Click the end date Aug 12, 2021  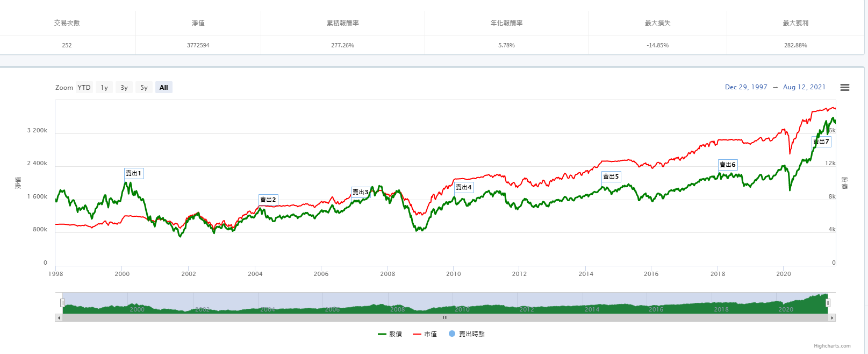pyautogui.click(x=804, y=87)
